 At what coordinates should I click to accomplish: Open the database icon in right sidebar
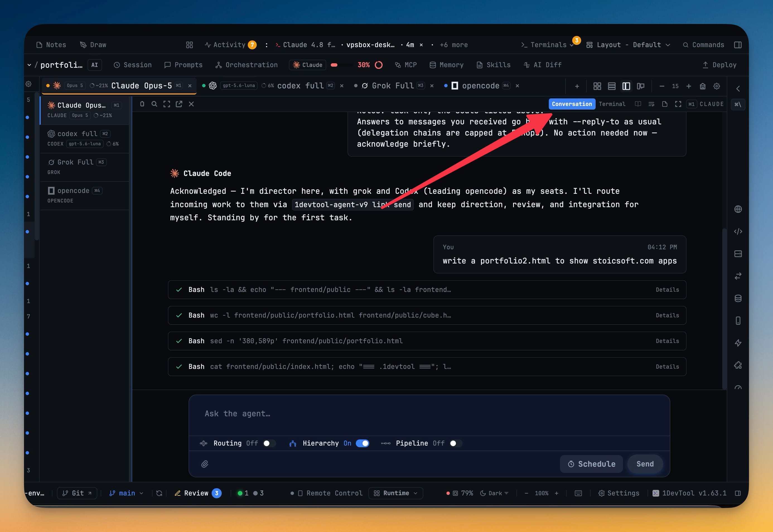(738, 298)
